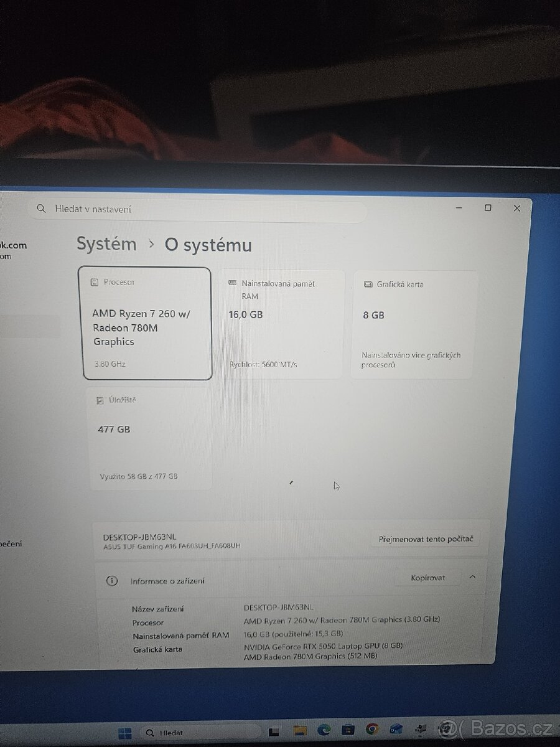Click the Úložiště drive icon

tap(100, 401)
